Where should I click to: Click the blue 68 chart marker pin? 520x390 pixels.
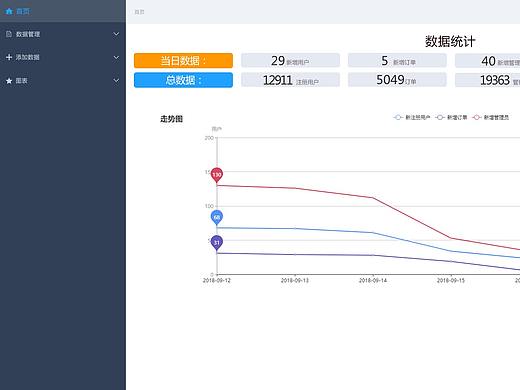pyautogui.click(x=217, y=218)
